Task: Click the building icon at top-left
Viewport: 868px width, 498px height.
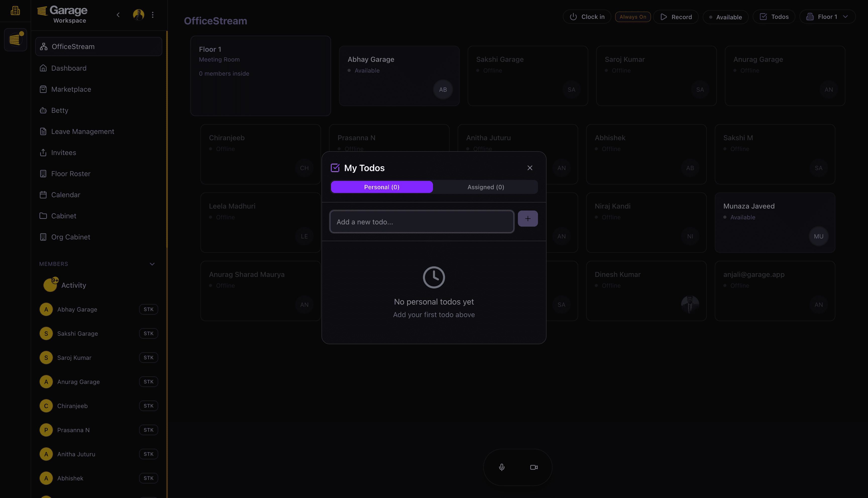Action: [15, 11]
